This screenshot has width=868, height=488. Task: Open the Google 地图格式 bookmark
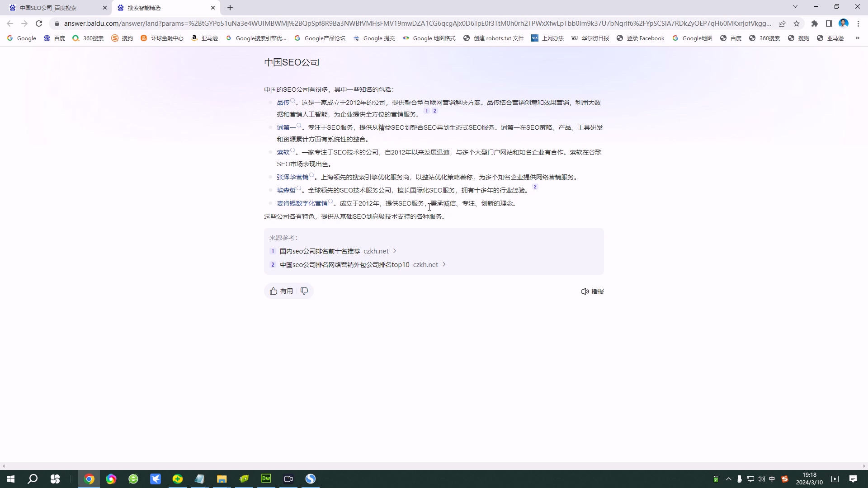(x=429, y=38)
